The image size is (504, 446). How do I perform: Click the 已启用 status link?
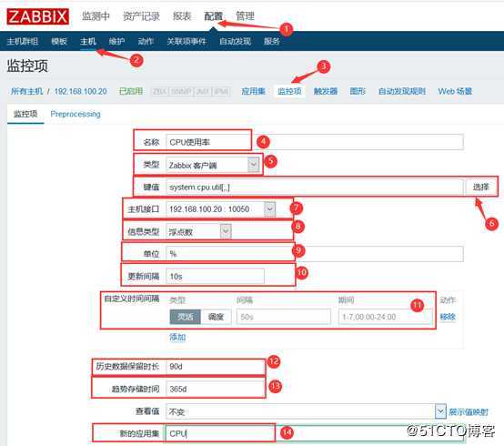click(x=131, y=91)
